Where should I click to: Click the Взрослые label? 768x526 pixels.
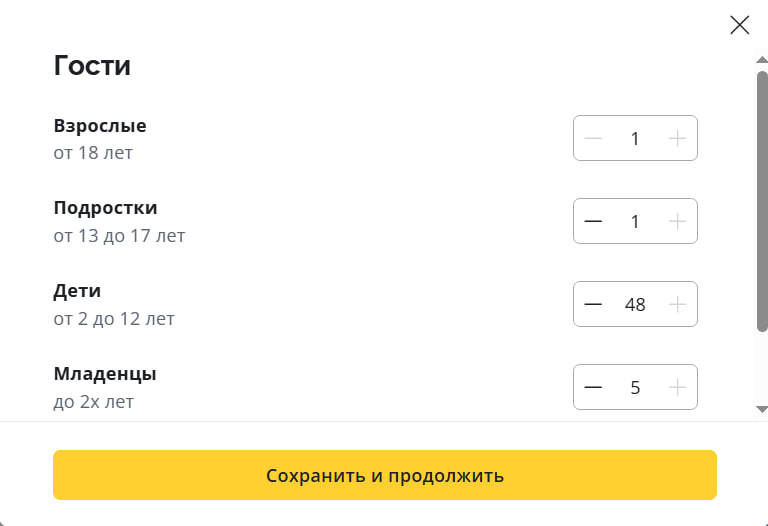tap(100, 126)
